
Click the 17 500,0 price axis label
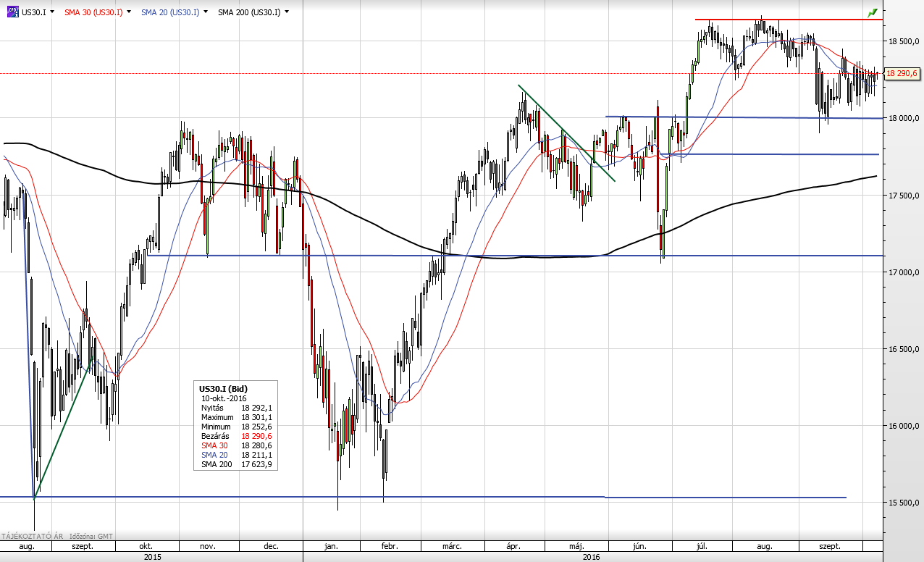pyautogui.click(x=903, y=196)
